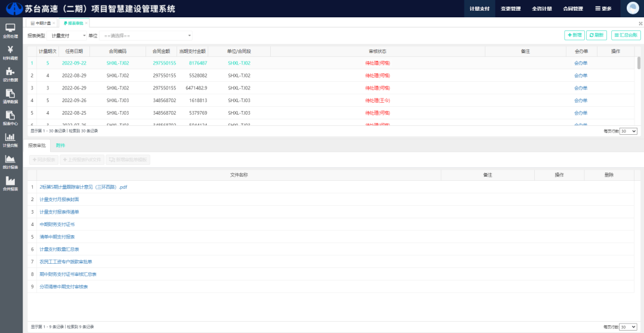Screen dimensions: 644x333
Task: Click the 上传报表Pdf文件 button
Action: [82, 160]
